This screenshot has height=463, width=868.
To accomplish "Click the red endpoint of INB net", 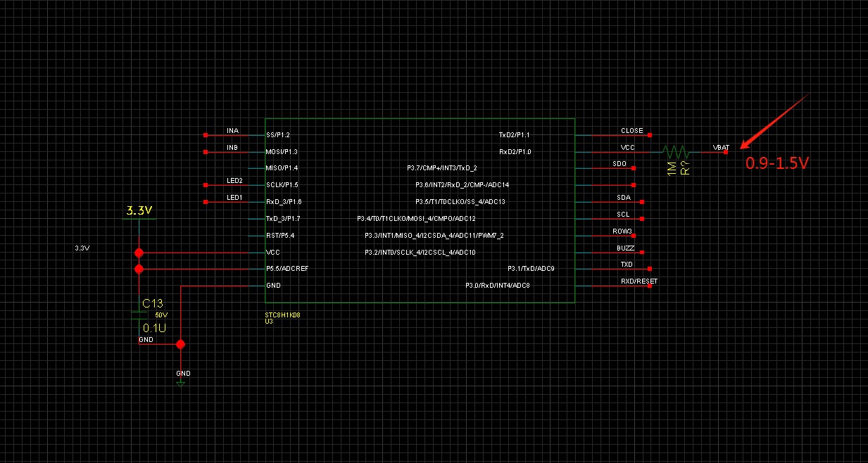I will pyautogui.click(x=206, y=151).
